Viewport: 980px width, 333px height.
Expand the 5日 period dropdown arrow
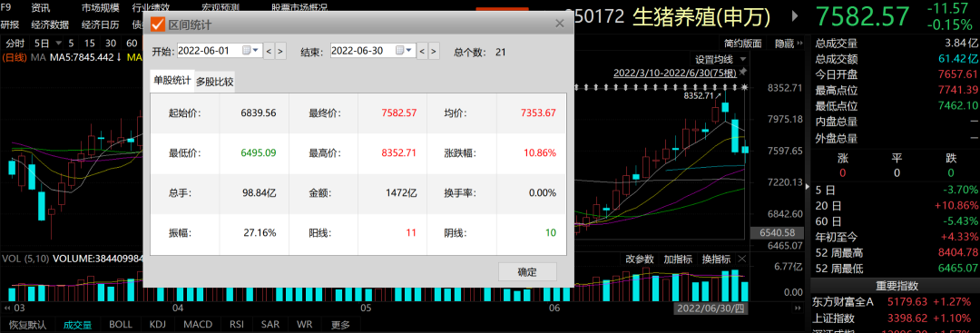[x=59, y=44]
